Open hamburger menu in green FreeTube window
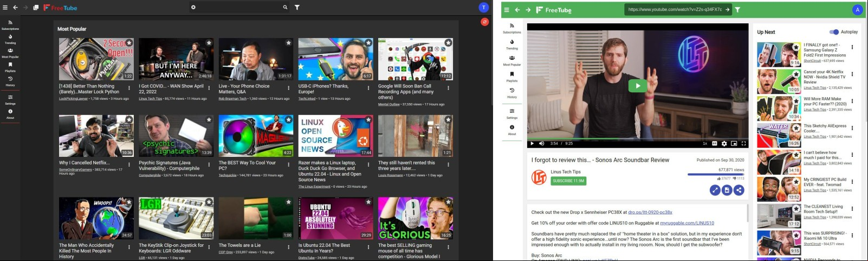Screen dimensions: 868x261 506,10
